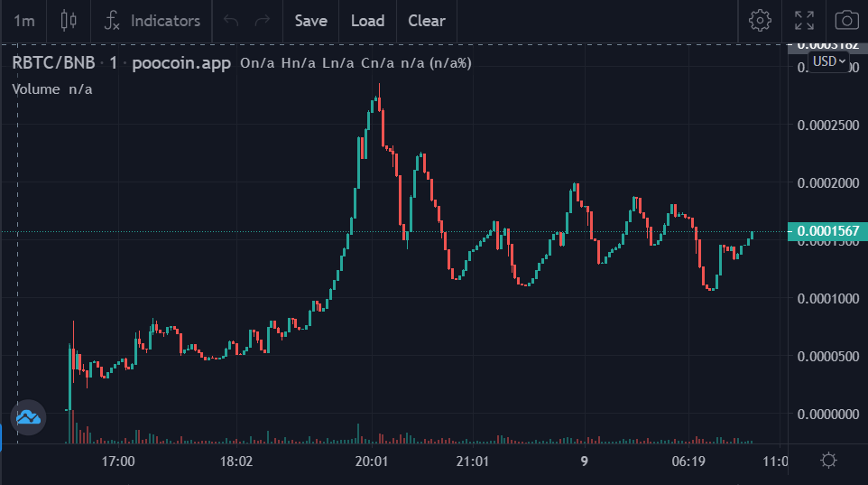Open the Indicators dialog
The image size is (868, 485).
pos(152,21)
